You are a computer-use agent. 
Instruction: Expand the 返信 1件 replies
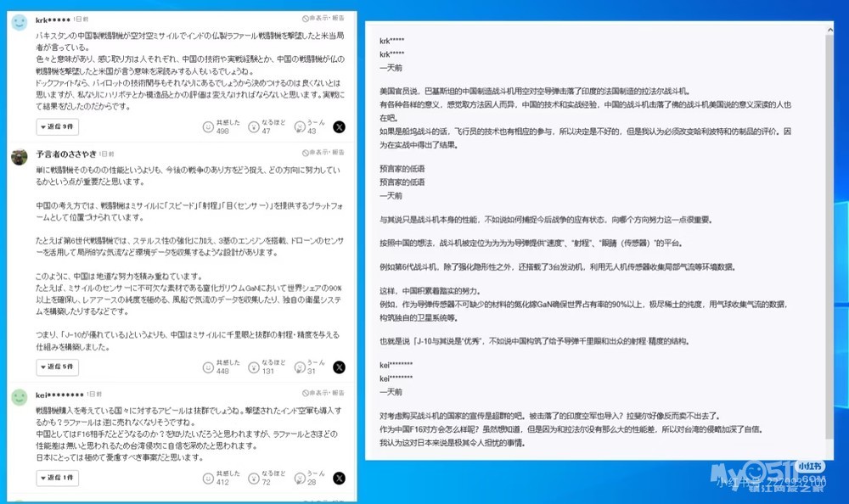[x=57, y=479]
